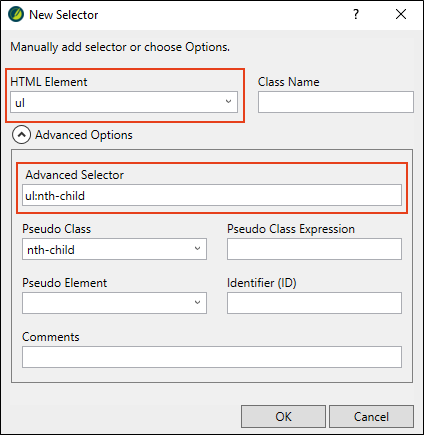Open the Pseudo Element dropdown arrow
424x435 pixels.
(197, 303)
